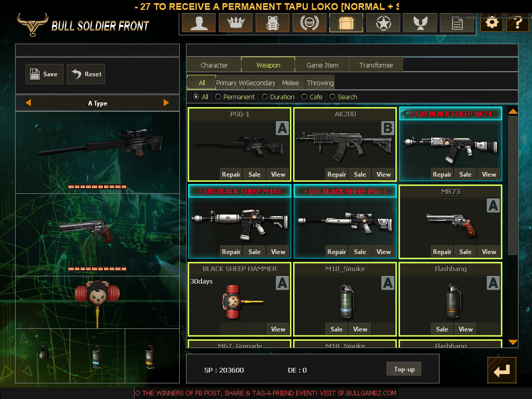Click the return arrow back button
The image size is (532, 399).
pos(501,370)
